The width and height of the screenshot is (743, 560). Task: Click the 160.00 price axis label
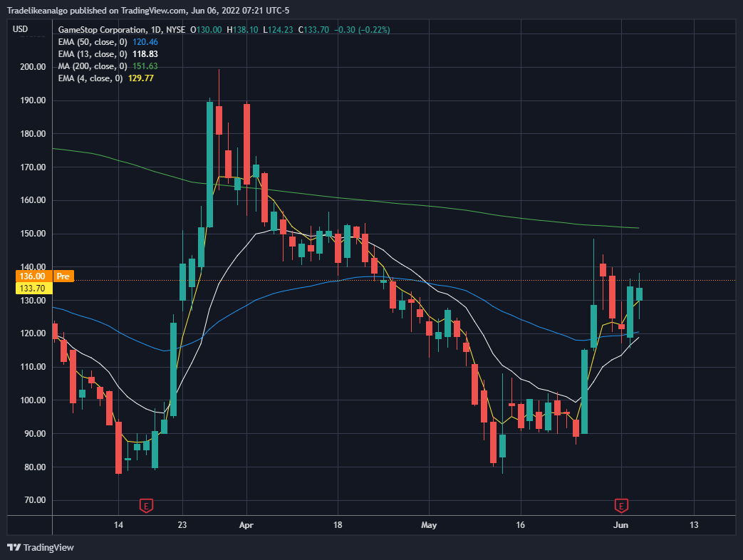pos(33,200)
